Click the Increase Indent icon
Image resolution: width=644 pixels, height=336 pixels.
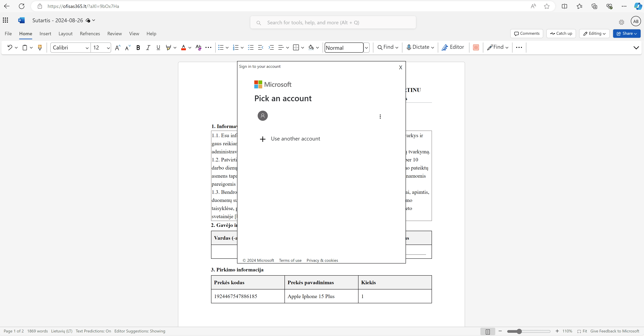pyautogui.click(x=271, y=47)
